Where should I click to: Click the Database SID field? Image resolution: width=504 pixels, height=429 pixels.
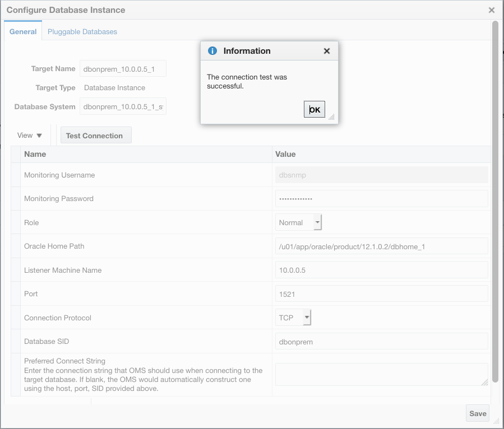point(381,342)
